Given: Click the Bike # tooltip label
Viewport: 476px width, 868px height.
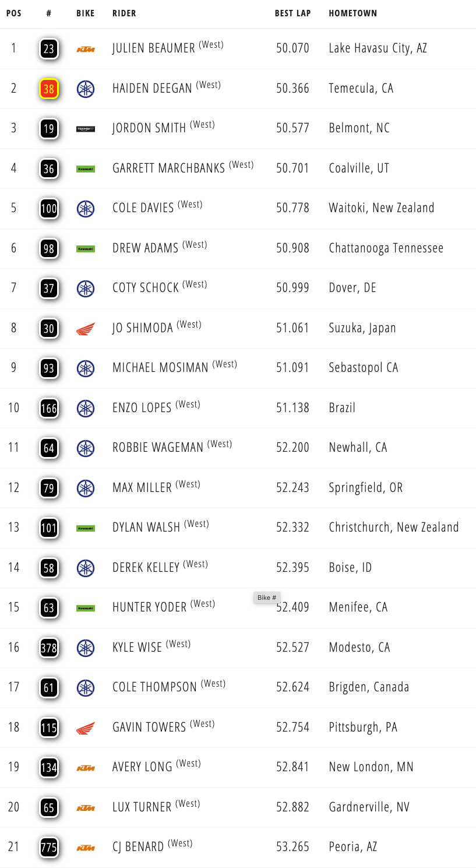Looking at the screenshot, I should 267,598.
